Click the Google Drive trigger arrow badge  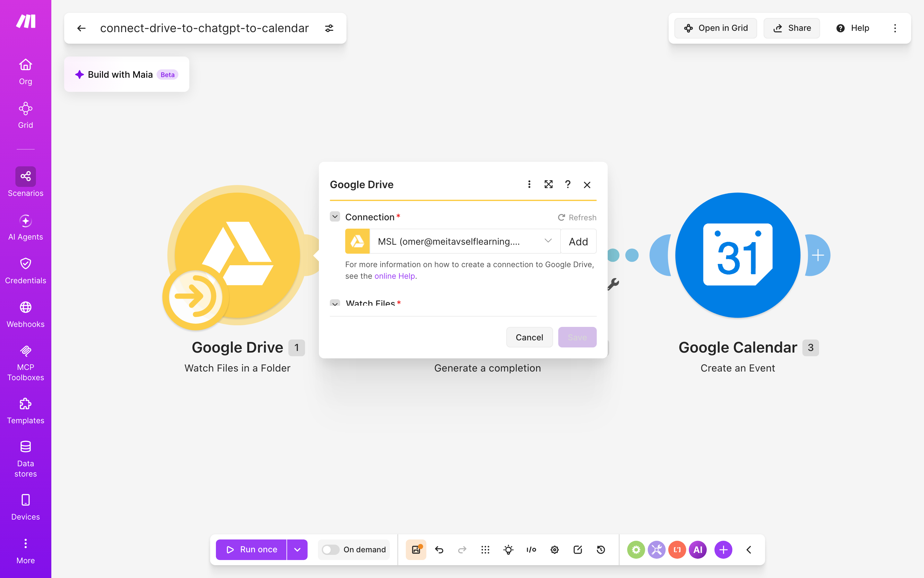195,297
